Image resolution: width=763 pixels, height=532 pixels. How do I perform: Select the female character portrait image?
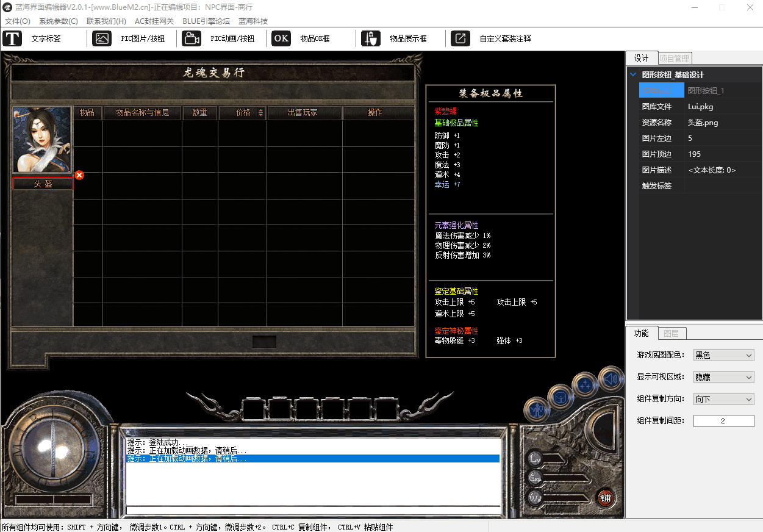tap(42, 140)
